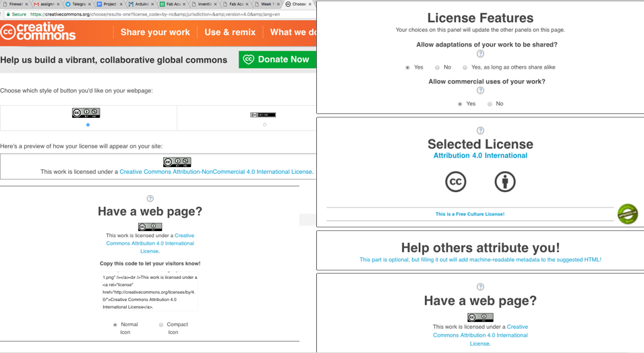Switch to the Firewall browser tab

pos(16,4)
